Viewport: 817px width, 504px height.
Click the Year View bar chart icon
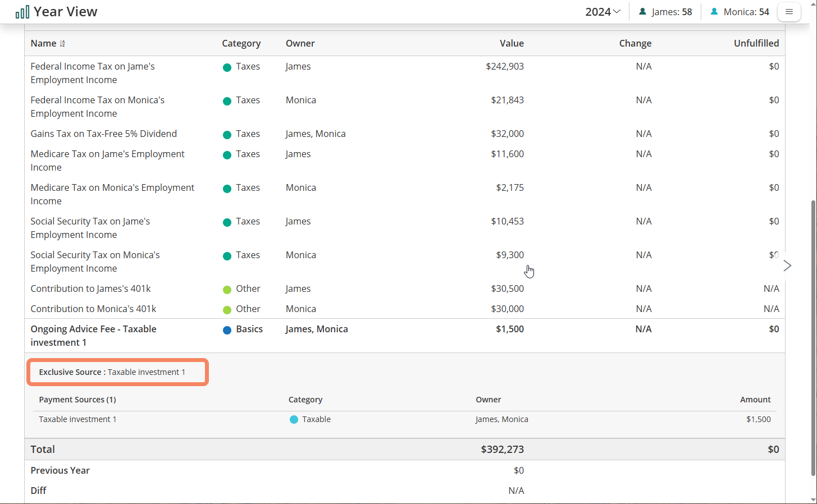click(22, 12)
